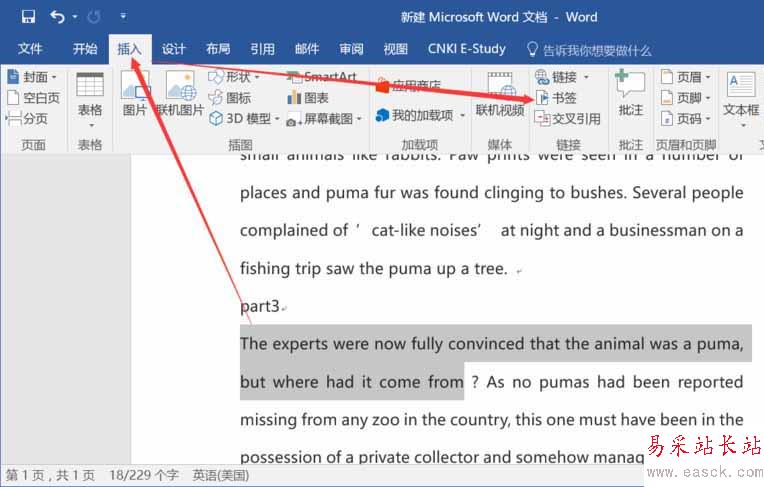Viewport: 764px width, 487px height.
Task: Undo the last action
Action: tap(57, 17)
